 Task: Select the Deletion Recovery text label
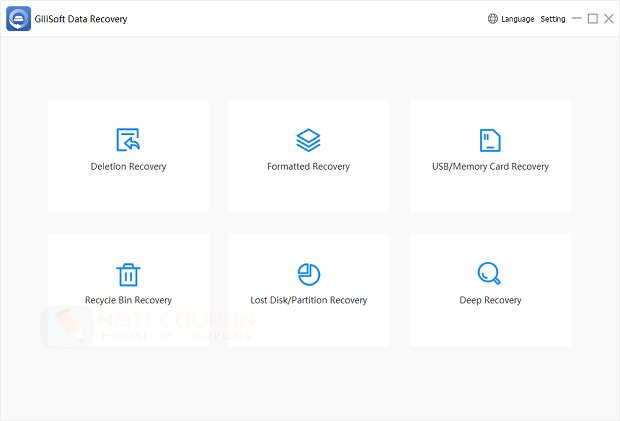tap(128, 167)
